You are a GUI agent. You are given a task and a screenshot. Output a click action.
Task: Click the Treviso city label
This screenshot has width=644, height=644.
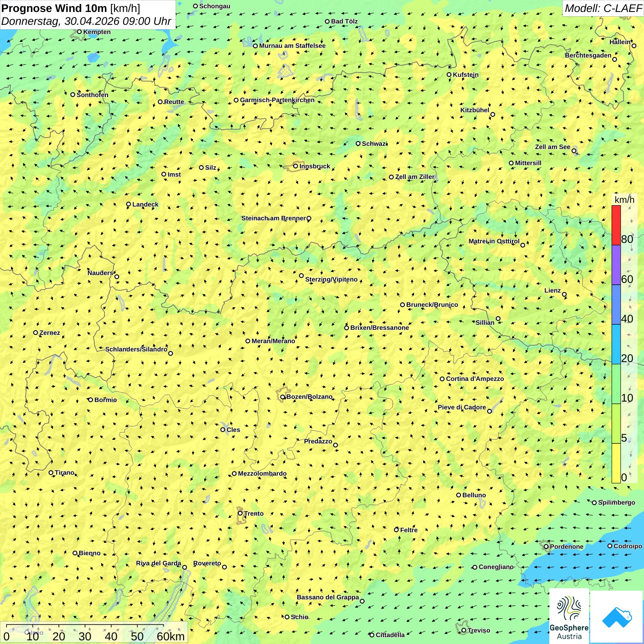click(x=478, y=630)
